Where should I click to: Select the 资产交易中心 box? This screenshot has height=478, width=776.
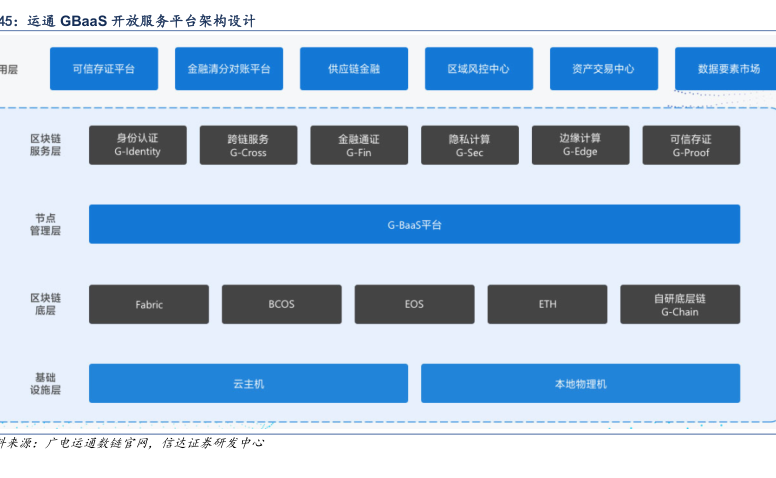click(x=603, y=69)
